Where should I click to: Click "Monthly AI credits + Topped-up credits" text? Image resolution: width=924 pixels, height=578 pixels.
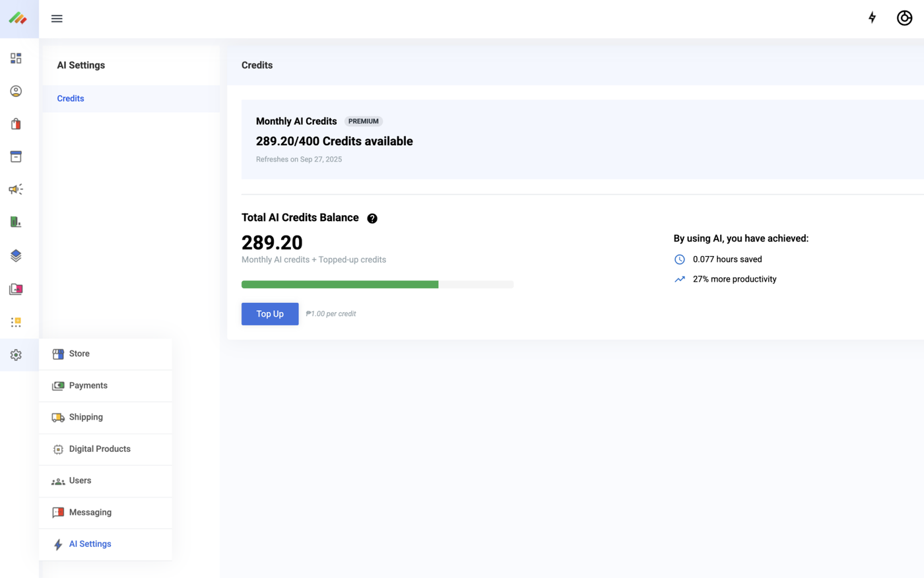pyautogui.click(x=313, y=260)
